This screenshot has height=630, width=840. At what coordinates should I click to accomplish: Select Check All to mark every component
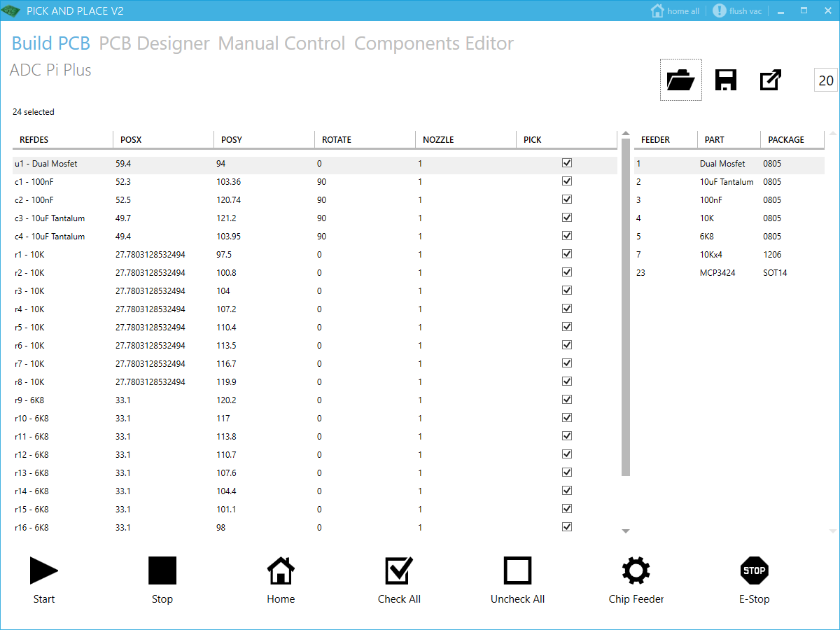click(x=398, y=570)
